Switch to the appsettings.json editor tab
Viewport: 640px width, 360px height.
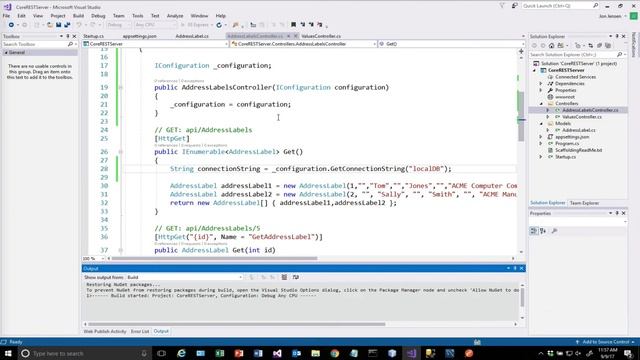point(139,36)
